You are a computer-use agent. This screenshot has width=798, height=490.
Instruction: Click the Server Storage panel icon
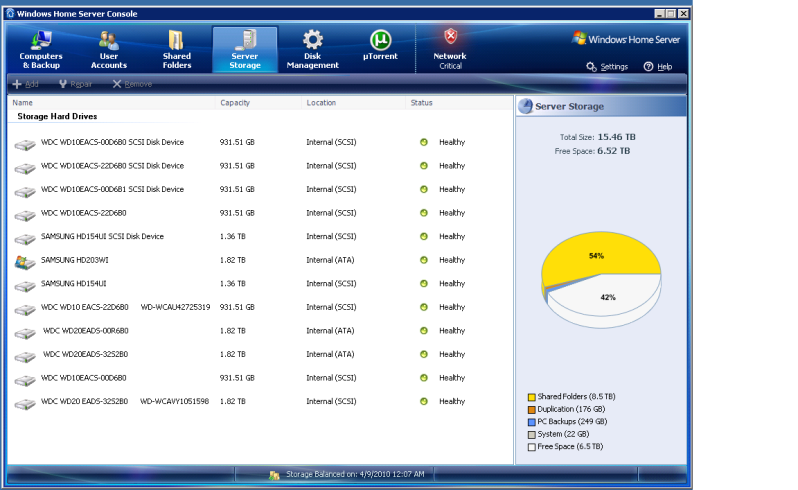pos(526,106)
